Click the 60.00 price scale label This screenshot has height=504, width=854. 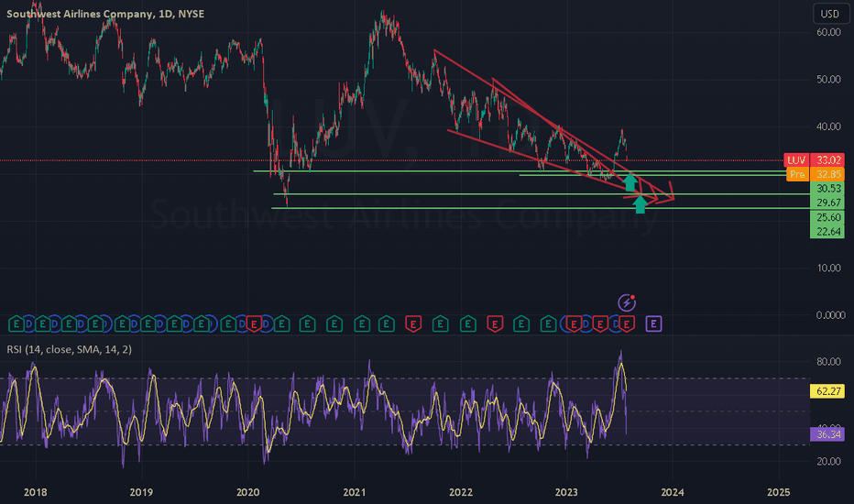[x=828, y=32]
